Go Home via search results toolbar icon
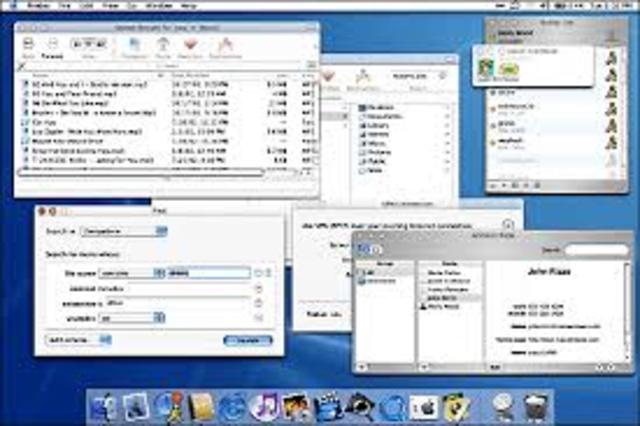 coord(163,48)
